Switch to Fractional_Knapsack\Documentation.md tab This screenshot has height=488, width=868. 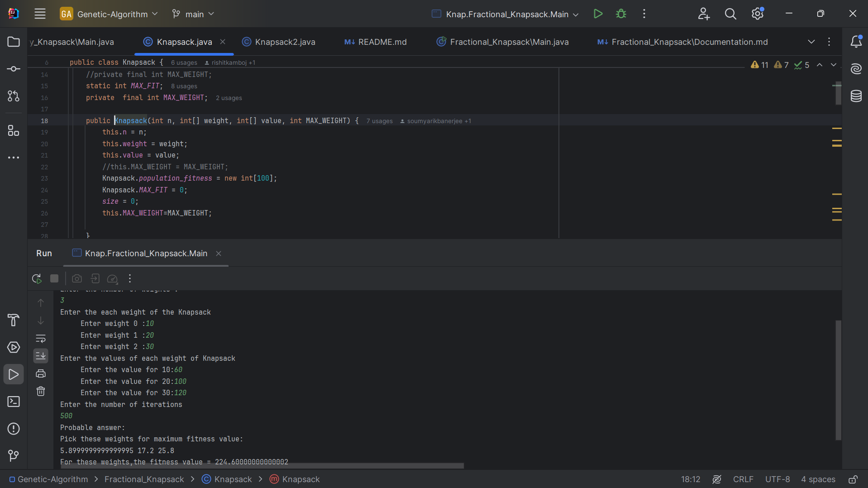tap(683, 42)
